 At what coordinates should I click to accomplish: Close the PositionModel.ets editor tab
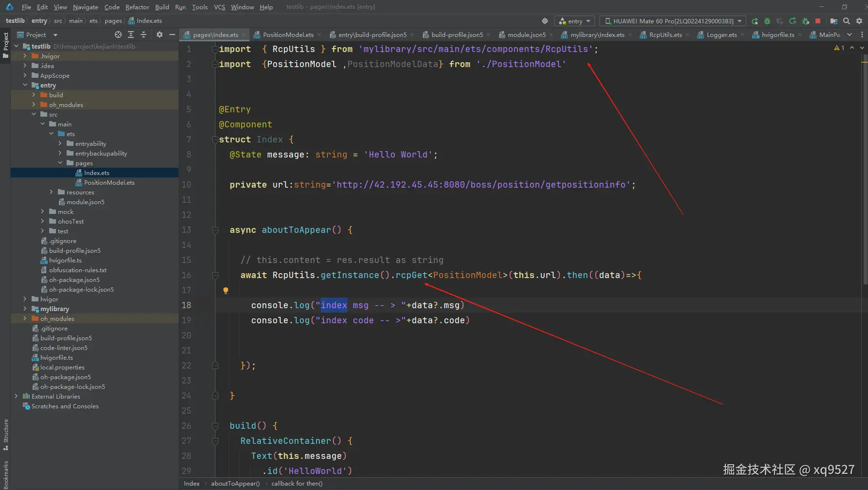[x=319, y=35]
